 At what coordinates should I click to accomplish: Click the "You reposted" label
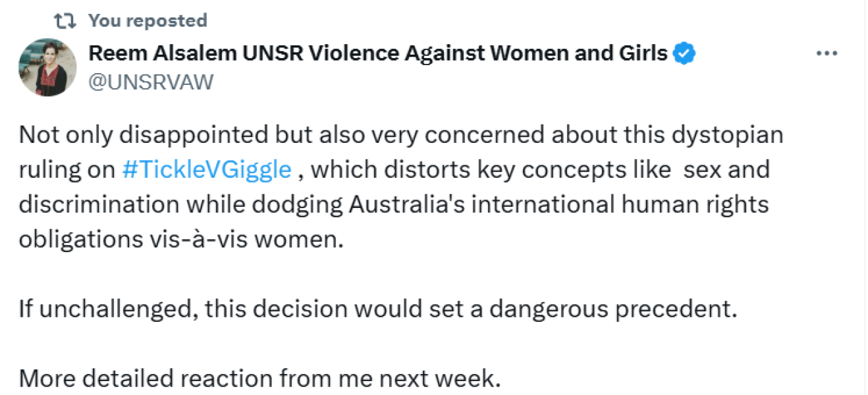(148, 21)
